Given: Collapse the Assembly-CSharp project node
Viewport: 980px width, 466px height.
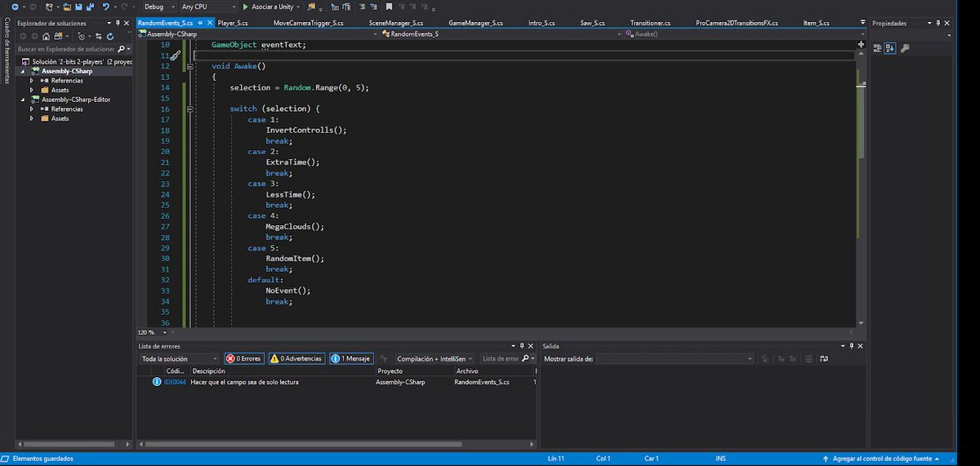Looking at the screenshot, I should click(24, 71).
